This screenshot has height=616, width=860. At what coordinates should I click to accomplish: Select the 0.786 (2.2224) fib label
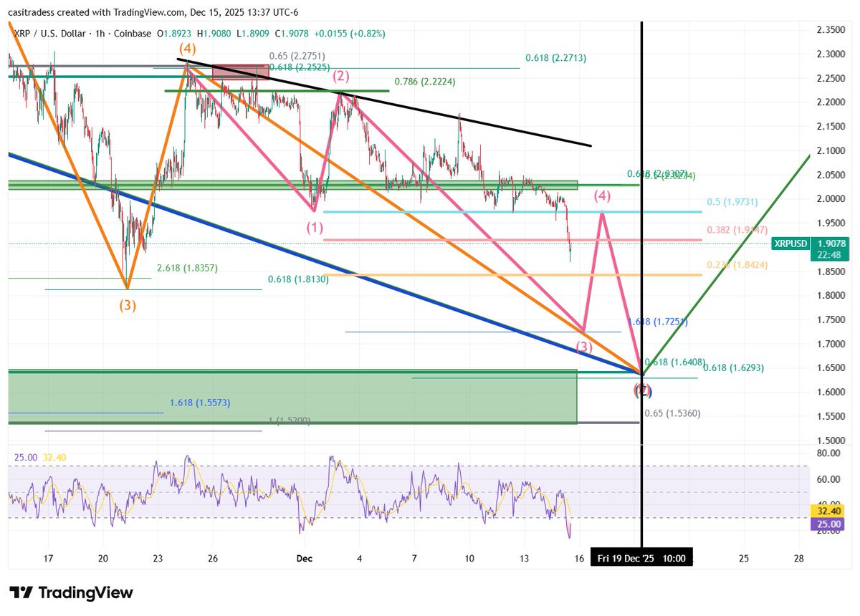(425, 82)
